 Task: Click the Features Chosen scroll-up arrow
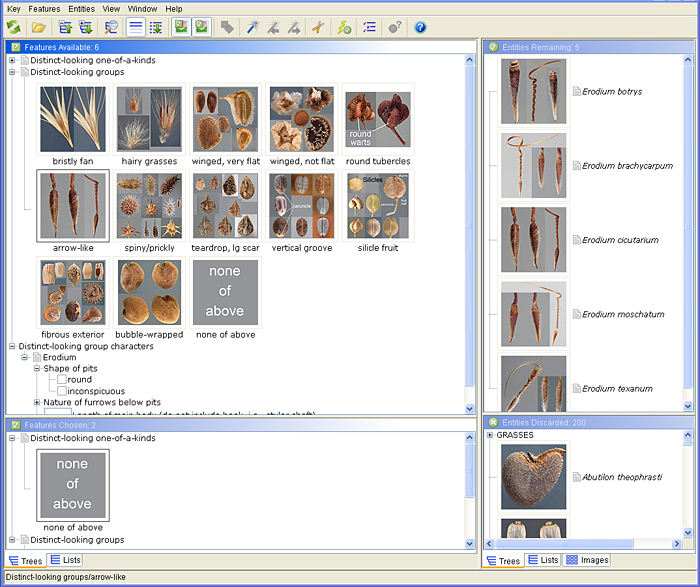469,437
